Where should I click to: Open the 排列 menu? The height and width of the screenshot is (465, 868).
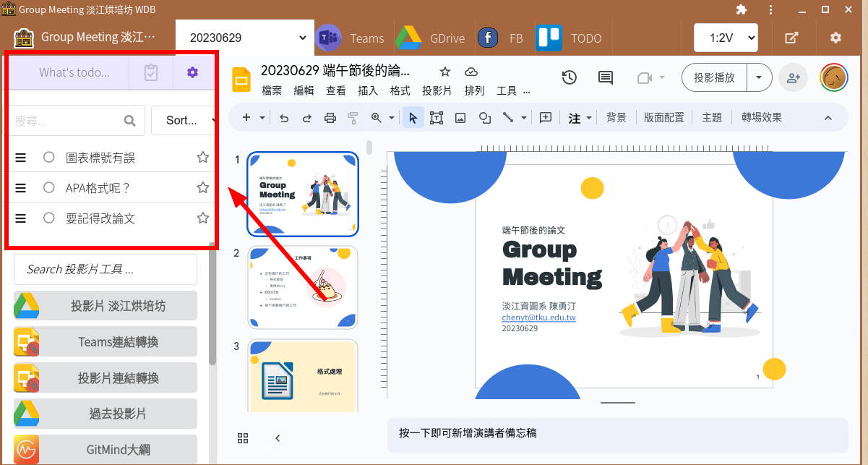coord(474,91)
